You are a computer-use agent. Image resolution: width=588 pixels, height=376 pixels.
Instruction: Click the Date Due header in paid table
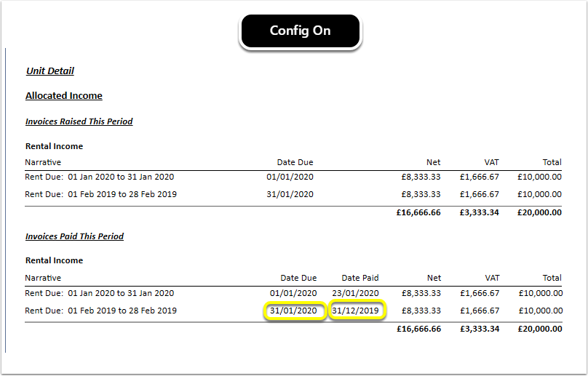[298, 278]
